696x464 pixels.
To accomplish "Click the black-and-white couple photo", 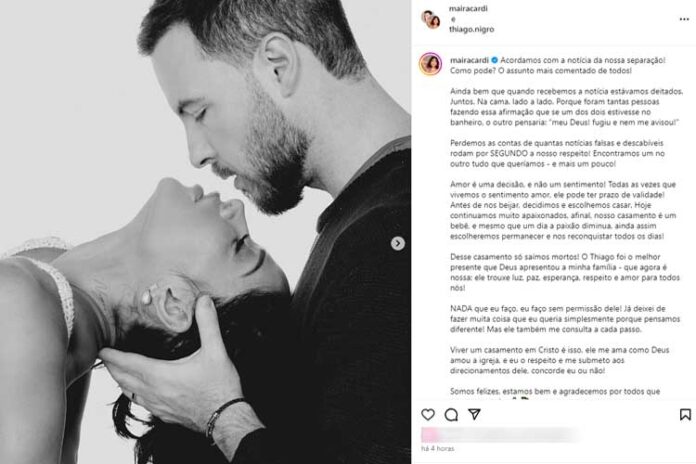I will pos(206,232).
